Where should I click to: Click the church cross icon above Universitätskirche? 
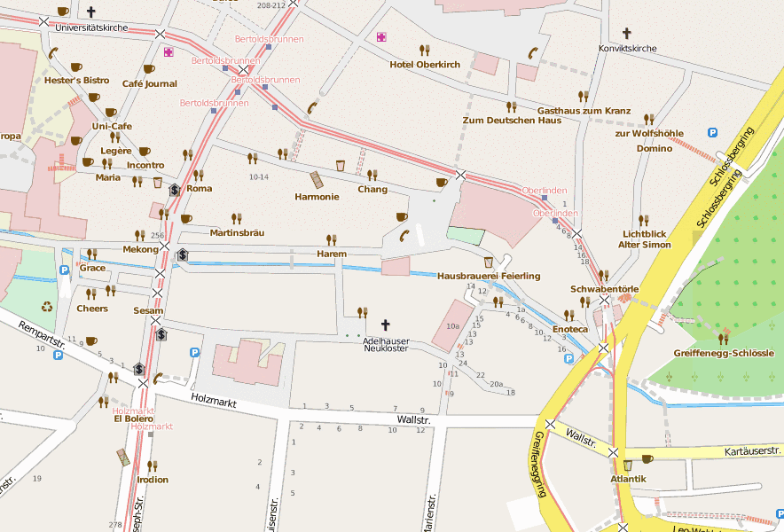pyautogui.click(x=91, y=12)
